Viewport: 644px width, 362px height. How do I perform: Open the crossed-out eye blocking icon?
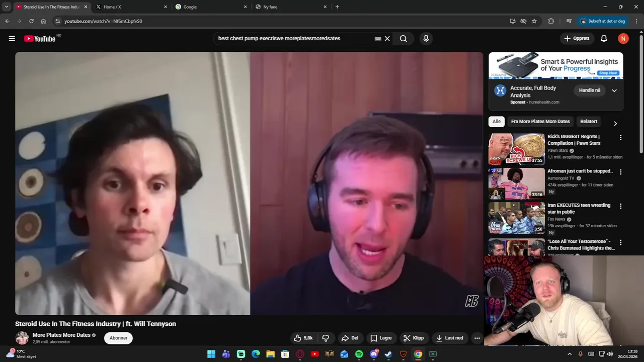(x=523, y=21)
